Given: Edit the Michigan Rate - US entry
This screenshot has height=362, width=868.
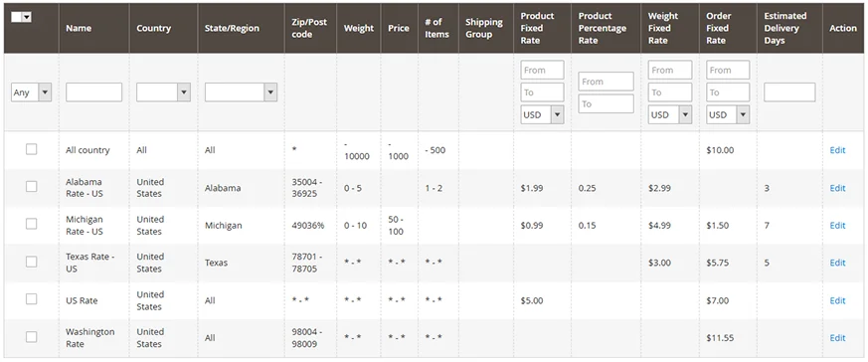Looking at the screenshot, I should click(x=837, y=226).
